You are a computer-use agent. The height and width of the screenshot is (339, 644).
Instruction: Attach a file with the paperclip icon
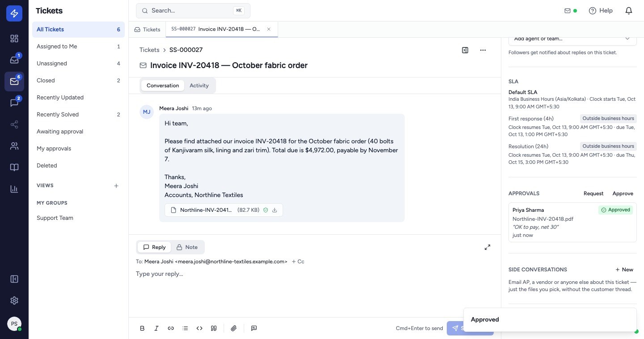tap(233, 328)
